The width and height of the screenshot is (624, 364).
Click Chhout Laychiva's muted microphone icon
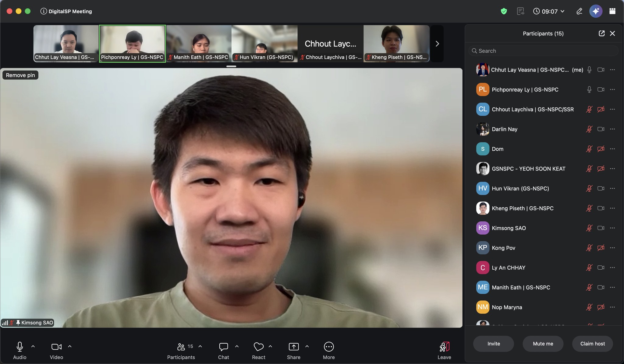589,109
